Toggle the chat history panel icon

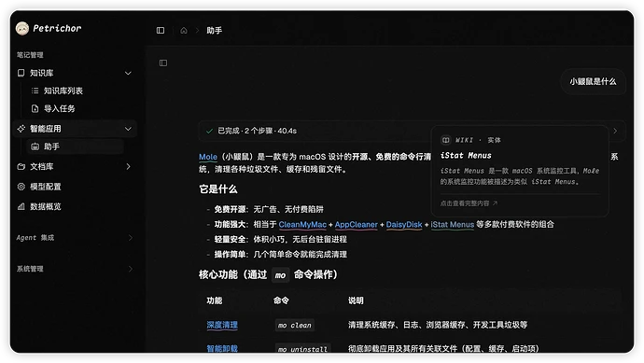[x=163, y=63]
